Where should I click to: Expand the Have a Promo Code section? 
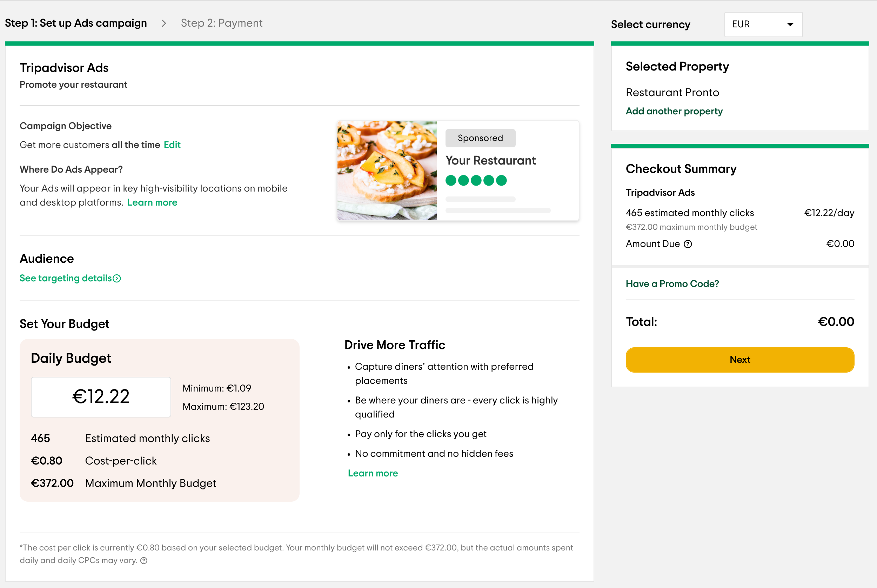click(x=672, y=284)
